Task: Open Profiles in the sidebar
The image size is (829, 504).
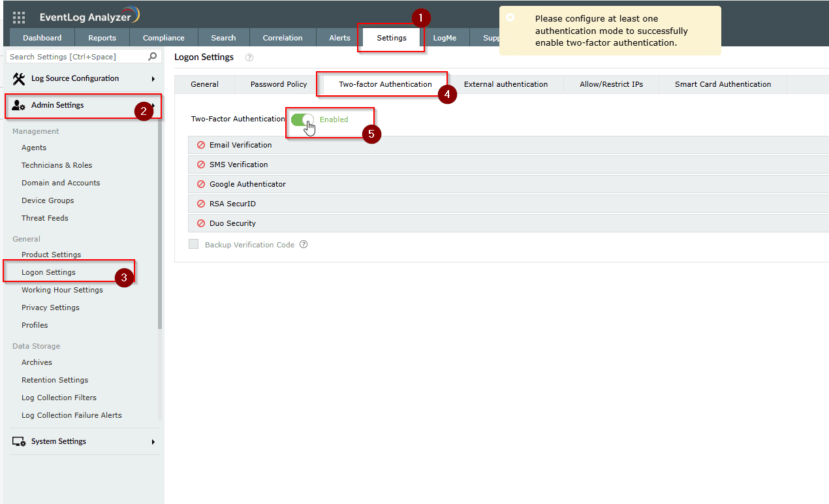Action: (x=35, y=325)
